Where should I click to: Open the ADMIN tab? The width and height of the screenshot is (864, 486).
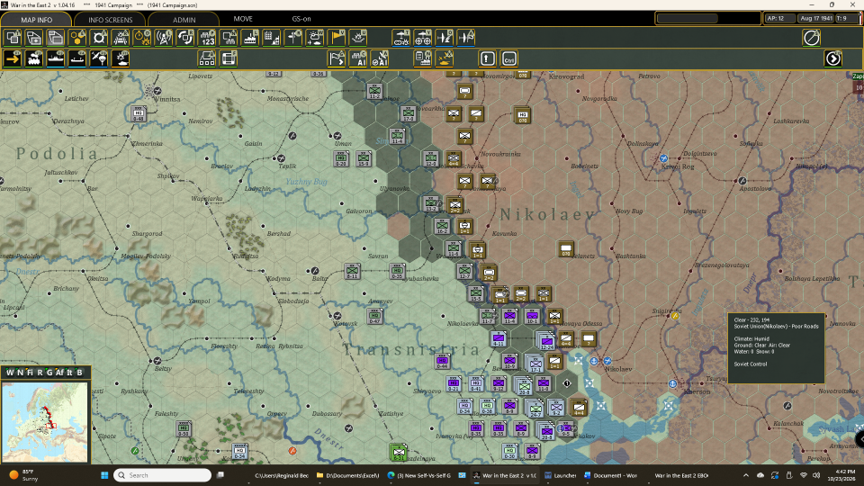coord(184,20)
